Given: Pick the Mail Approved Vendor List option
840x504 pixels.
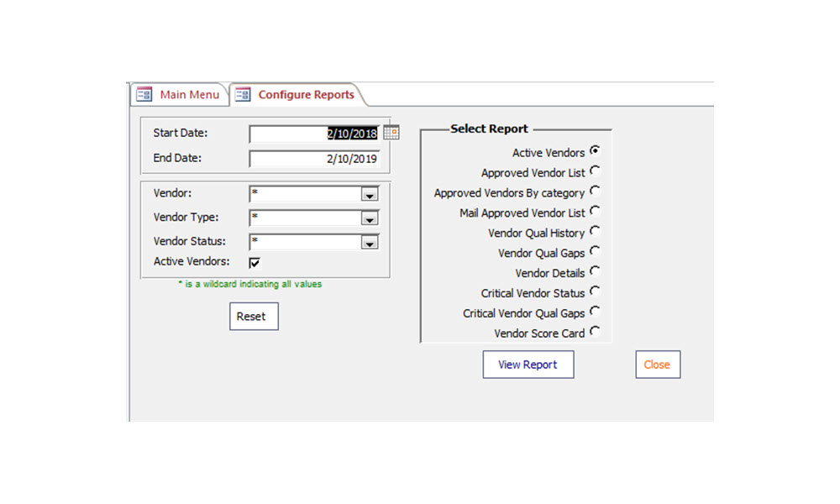Looking at the screenshot, I should click(x=595, y=211).
